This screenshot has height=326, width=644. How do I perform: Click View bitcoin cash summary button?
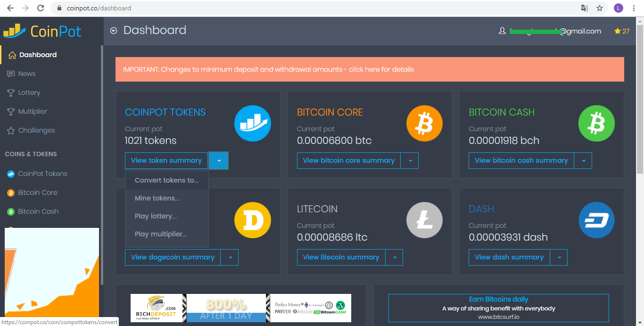521,160
